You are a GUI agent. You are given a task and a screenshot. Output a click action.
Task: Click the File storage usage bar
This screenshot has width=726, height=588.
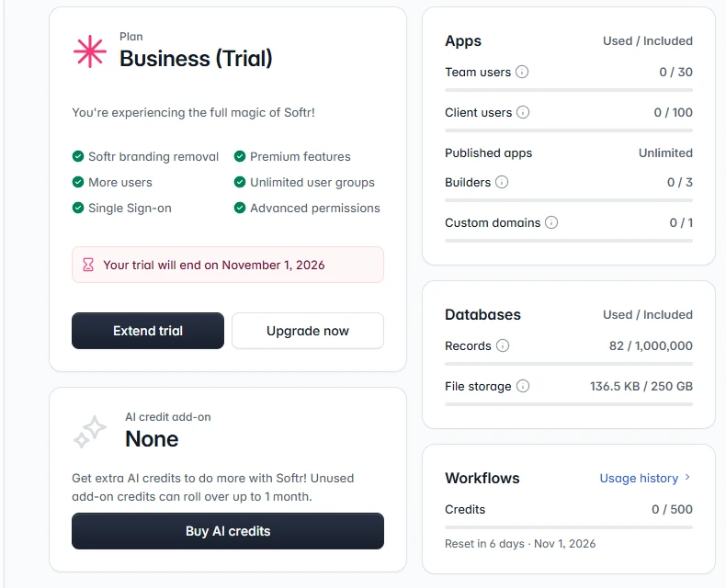click(x=569, y=404)
